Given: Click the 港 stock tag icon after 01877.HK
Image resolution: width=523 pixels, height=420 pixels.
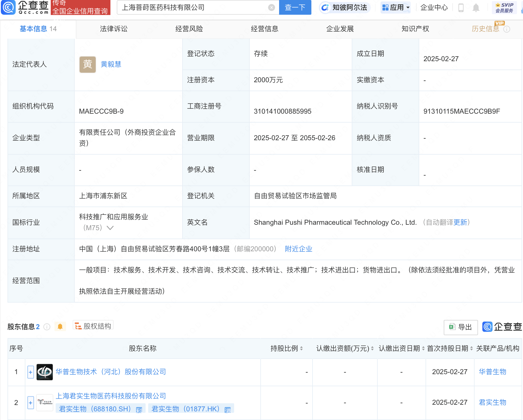Looking at the screenshot, I should point(228,410).
